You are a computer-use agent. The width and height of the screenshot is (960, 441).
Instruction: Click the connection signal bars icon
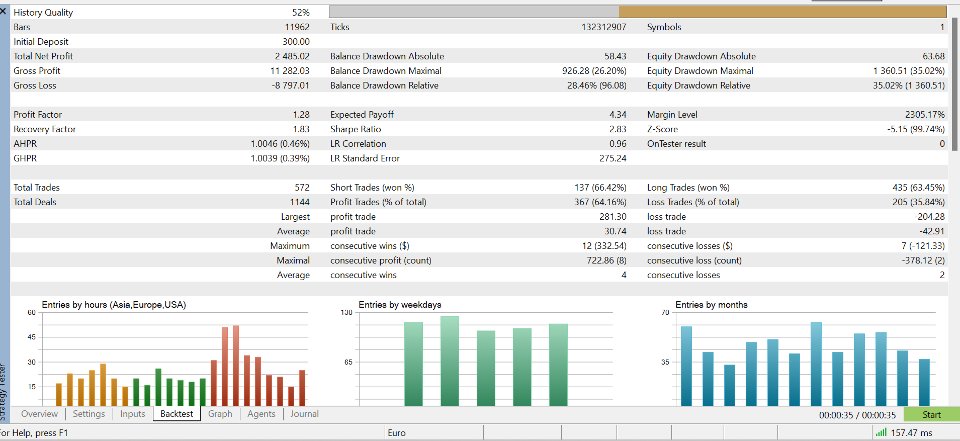pos(881,433)
